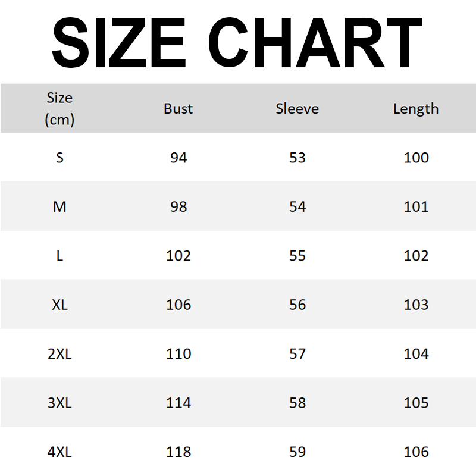Click sleeve value 57 for size 2XL
This screenshot has width=476, height=476.
pos(297,354)
